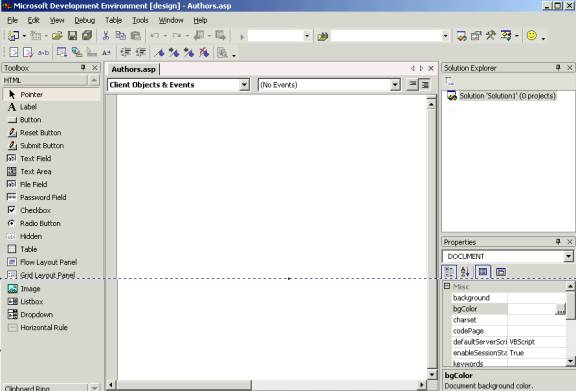Click the Categorized view icon in Properties

click(x=449, y=272)
